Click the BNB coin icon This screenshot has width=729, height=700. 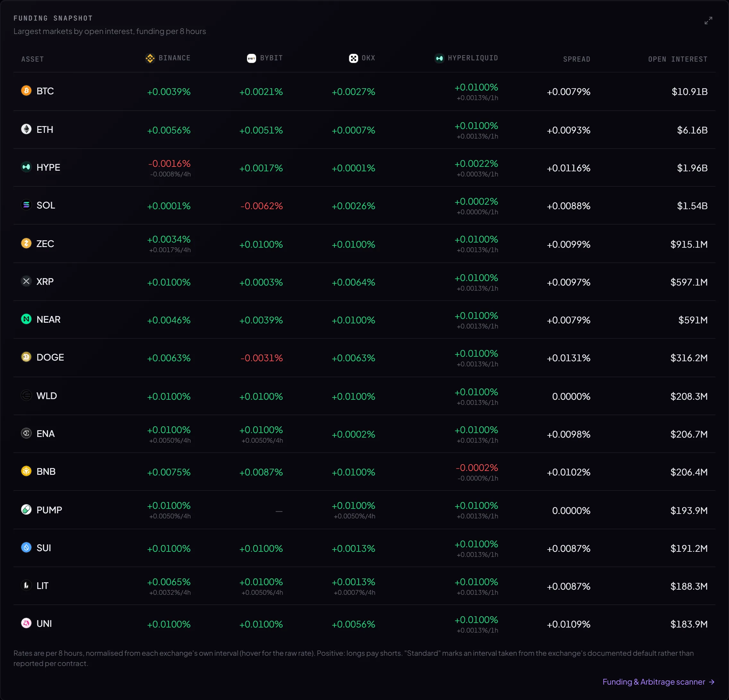point(26,471)
